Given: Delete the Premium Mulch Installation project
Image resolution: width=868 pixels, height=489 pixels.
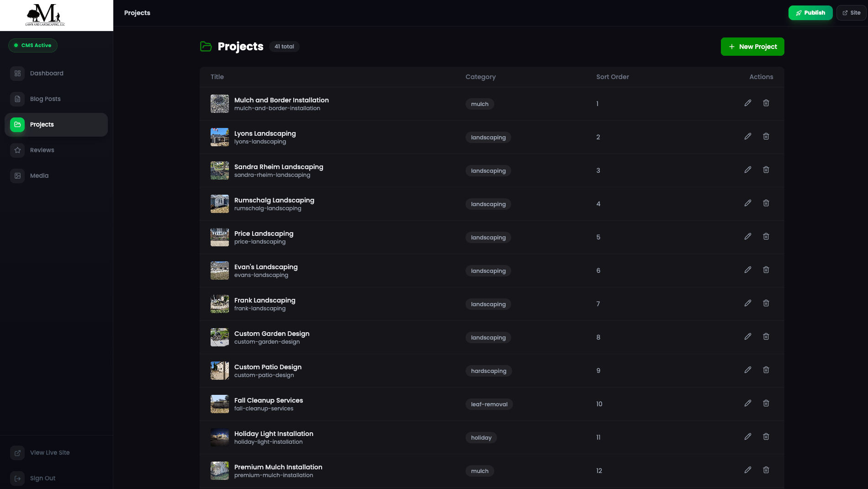Looking at the screenshot, I should point(766,470).
